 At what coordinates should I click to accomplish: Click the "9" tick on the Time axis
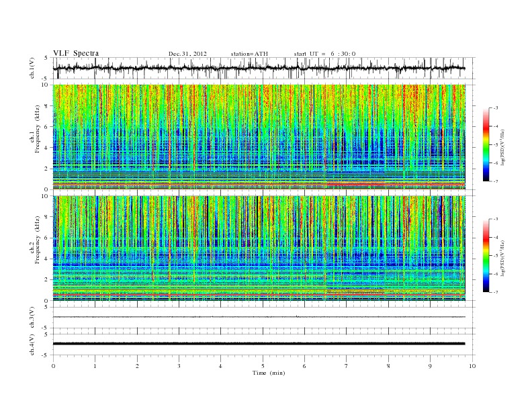tap(430, 366)
